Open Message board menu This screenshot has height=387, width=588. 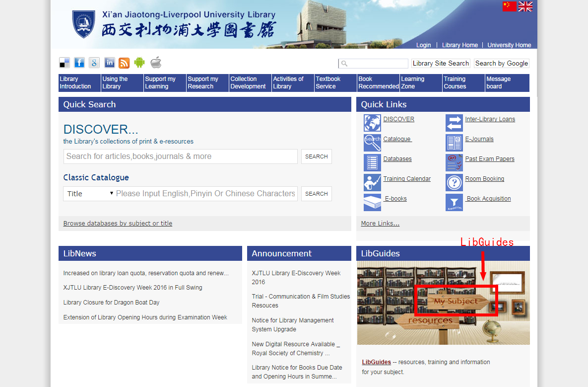click(x=508, y=82)
